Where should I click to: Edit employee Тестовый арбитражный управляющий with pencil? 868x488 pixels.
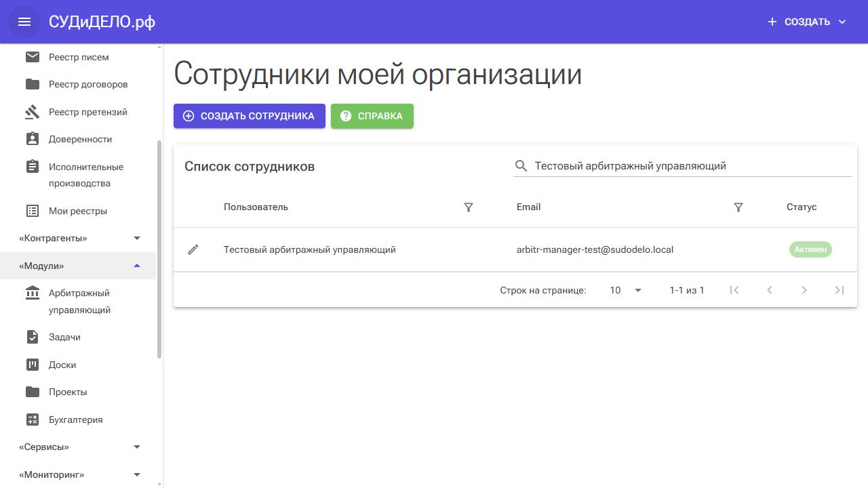193,249
